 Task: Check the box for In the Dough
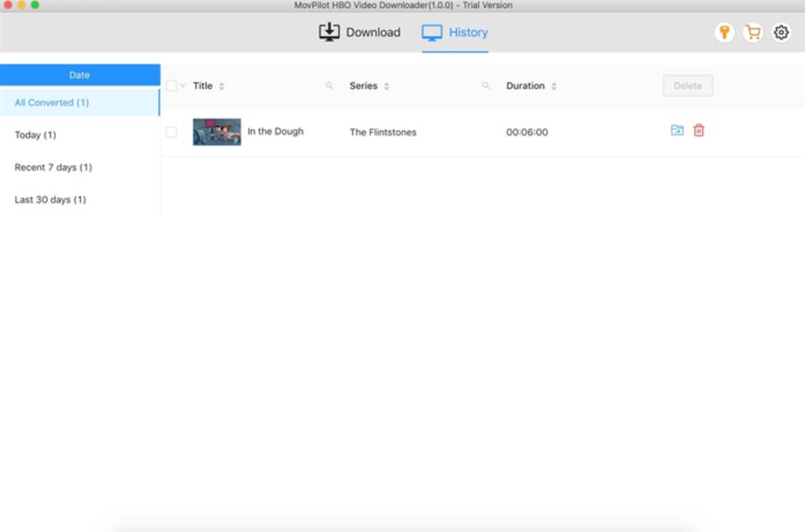(x=171, y=132)
